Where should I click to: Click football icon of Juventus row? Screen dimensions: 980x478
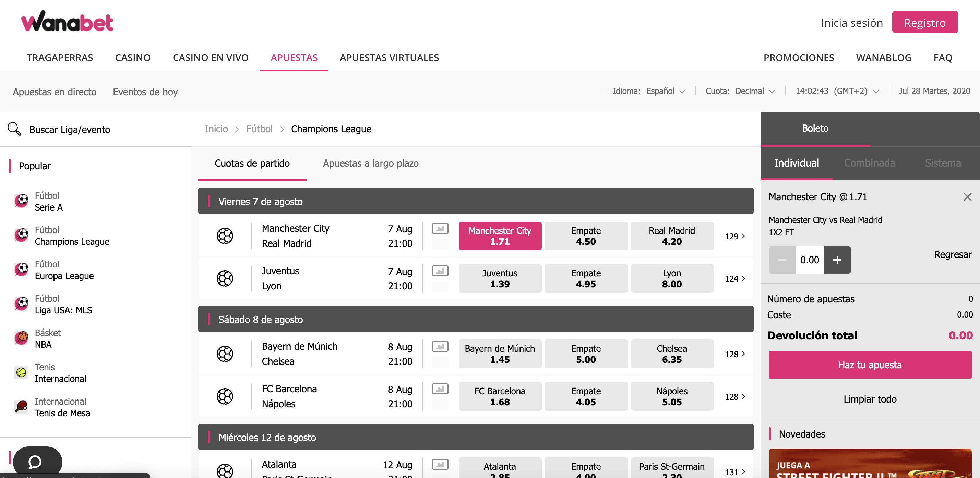tap(225, 278)
